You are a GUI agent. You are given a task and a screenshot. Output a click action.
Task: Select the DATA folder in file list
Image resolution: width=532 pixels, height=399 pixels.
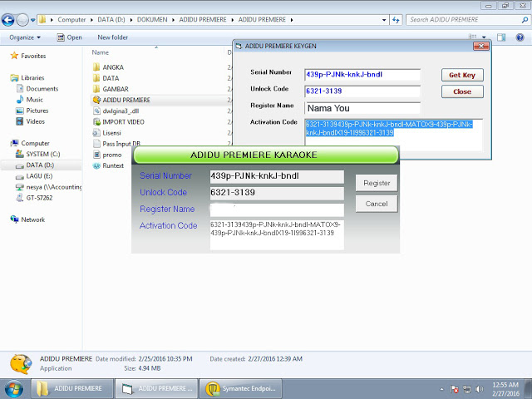pos(106,78)
